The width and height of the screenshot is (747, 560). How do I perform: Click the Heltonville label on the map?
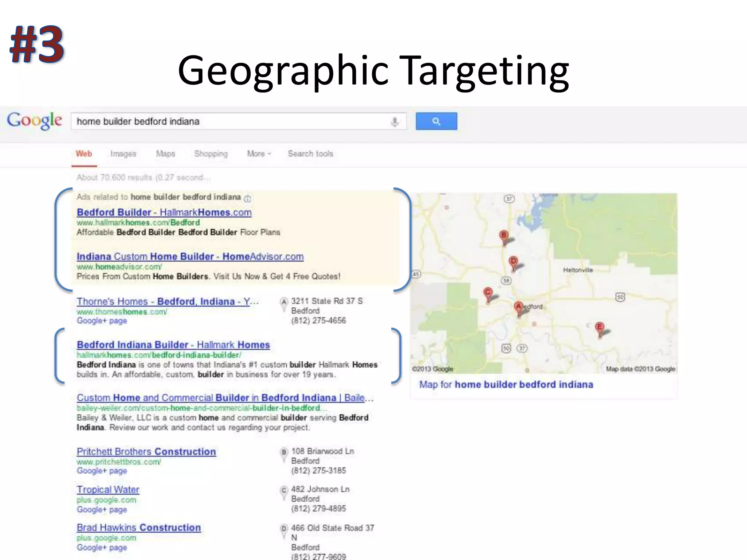[578, 270]
